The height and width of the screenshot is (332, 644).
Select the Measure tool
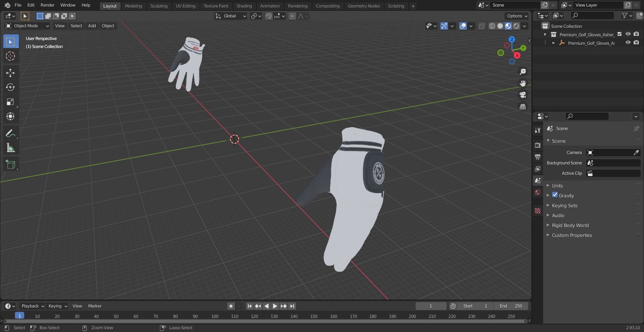pyautogui.click(x=10, y=148)
